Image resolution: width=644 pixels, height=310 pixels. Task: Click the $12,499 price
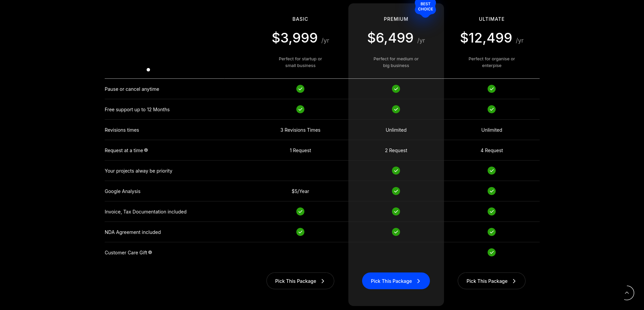pos(486,38)
